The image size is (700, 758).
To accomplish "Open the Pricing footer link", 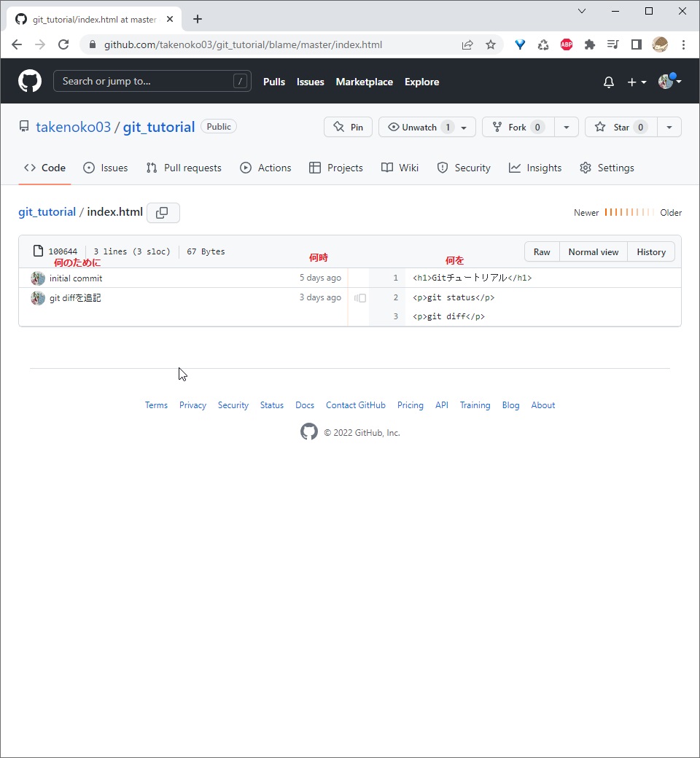I will click(x=411, y=405).
